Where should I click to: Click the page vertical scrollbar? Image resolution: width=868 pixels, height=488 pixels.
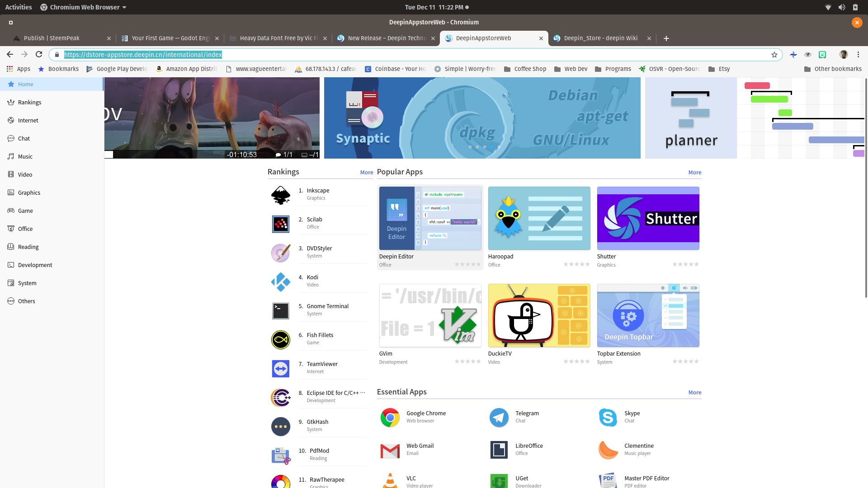point(865,190)
